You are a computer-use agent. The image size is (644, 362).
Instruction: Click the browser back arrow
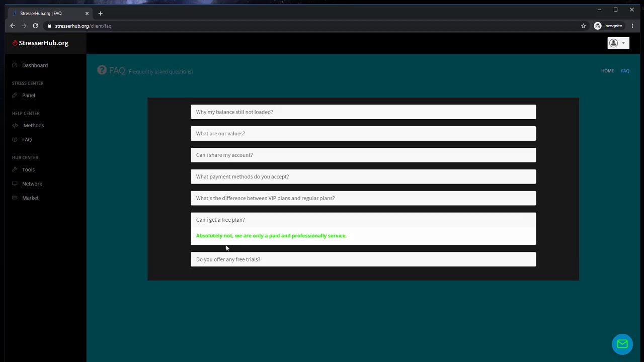tap(13, 26)
